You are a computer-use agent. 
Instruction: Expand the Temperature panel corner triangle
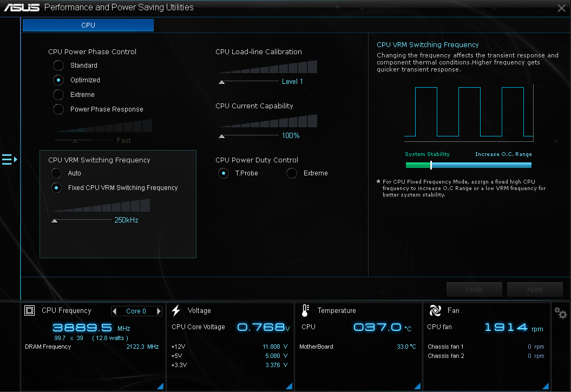[x=417, y=386]
